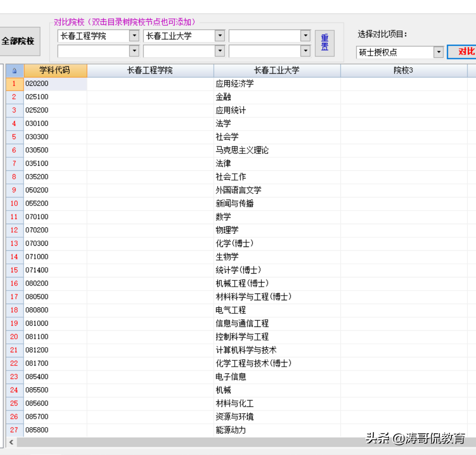Click the 重置 reset button
This screenshot has height=455, width=476.
pyautogui.click(x=324, y=42)
